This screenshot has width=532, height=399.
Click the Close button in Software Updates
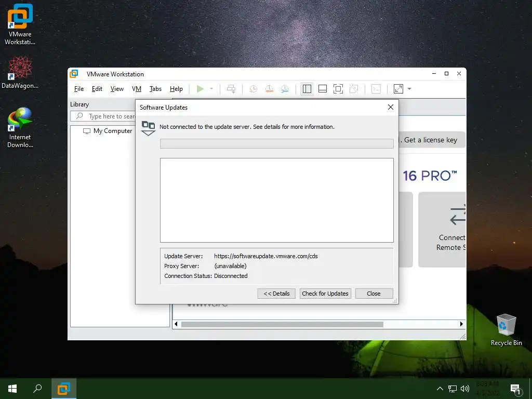(374, 294)
